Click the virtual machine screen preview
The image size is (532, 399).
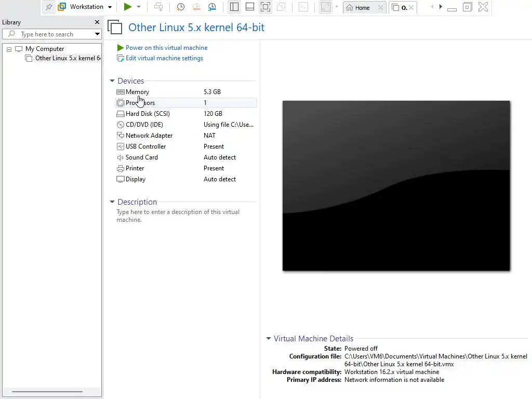tap(396, 185)
